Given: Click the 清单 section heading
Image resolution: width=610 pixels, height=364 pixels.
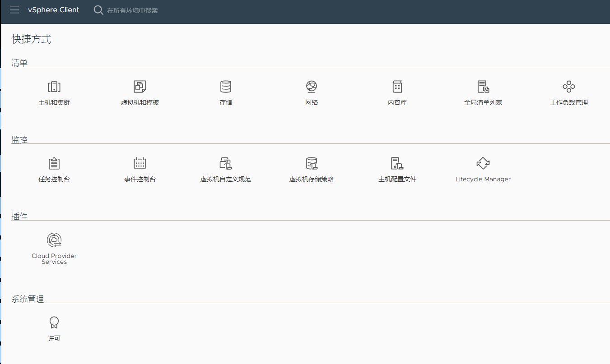Looking at the screenshot, I should pos(19,63).
